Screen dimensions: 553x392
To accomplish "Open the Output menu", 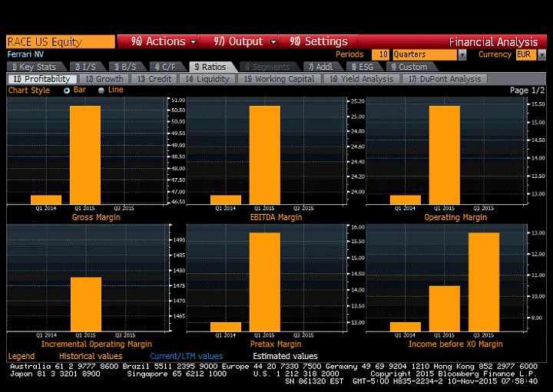I will coord(238,41).
